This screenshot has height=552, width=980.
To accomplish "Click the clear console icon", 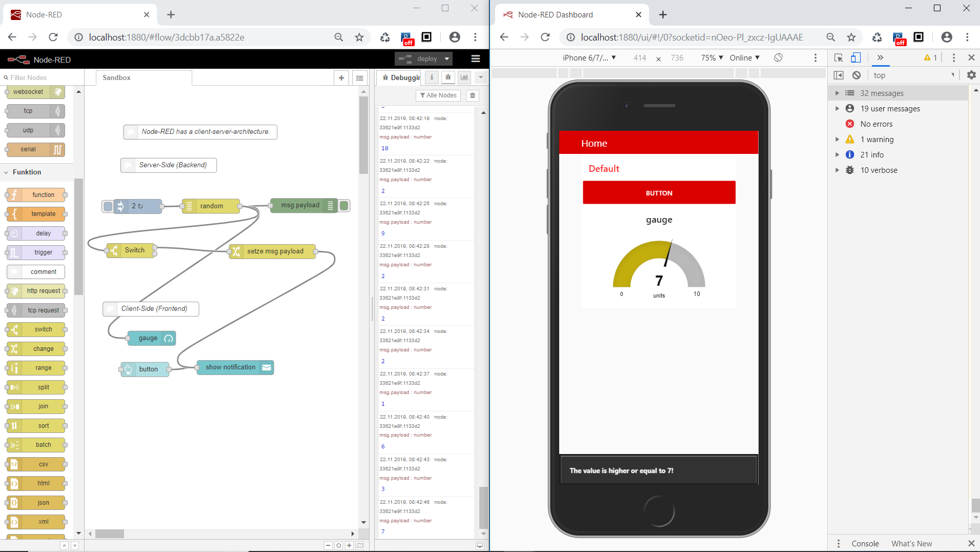I will click(856, 75).
